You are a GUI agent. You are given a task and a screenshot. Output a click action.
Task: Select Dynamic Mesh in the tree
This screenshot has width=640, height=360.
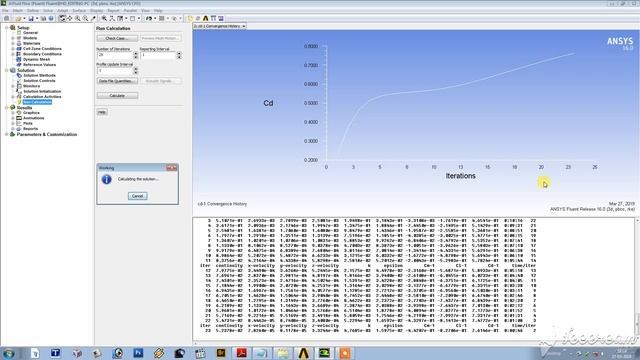36,59
